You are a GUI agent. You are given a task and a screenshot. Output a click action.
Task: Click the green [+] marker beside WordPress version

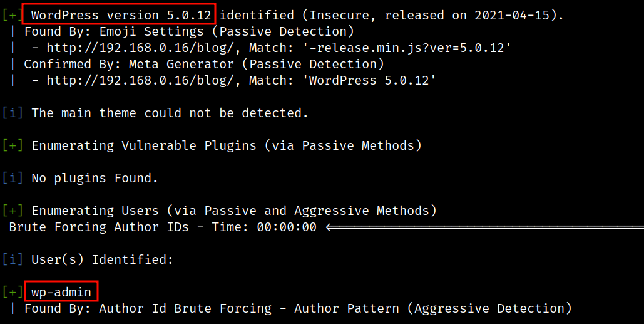click(13, 15)
